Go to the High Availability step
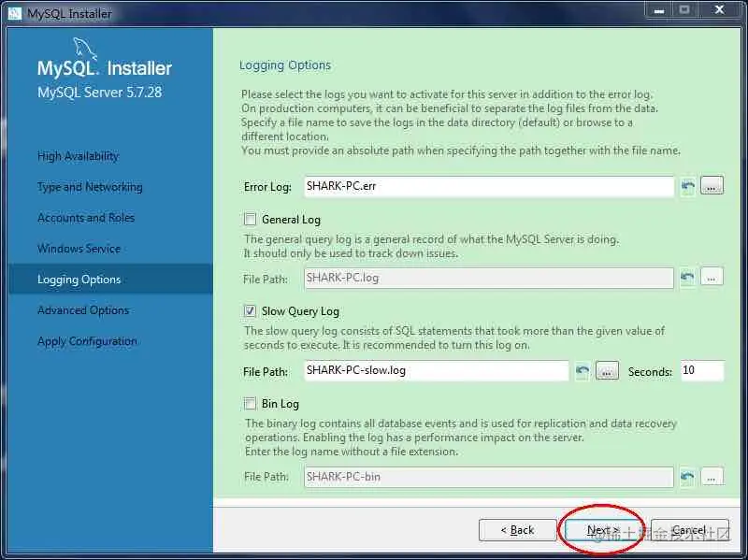This screenshot has width=748, height=560. 79,156
